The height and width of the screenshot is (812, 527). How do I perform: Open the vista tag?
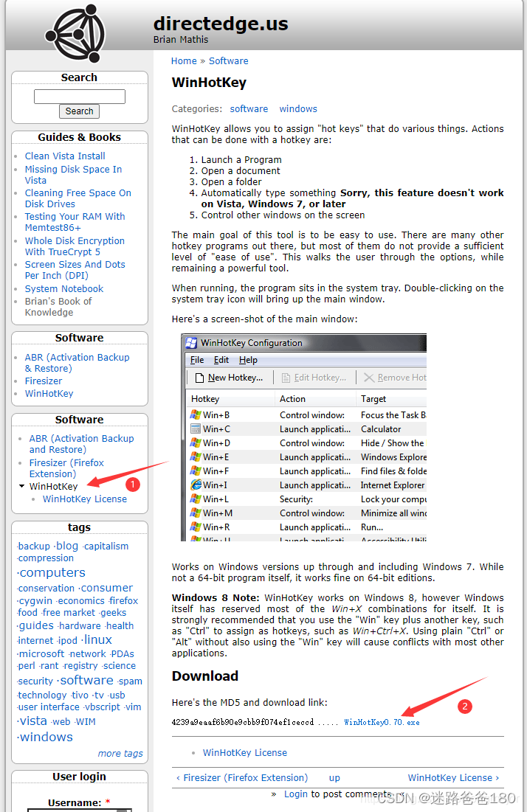(x=32, y=721)
